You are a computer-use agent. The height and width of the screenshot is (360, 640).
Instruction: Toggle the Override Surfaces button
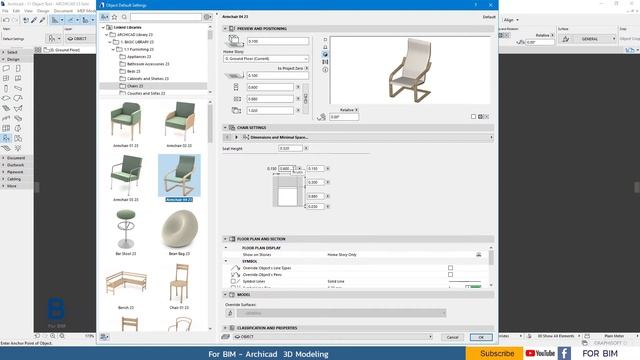pyautogui.click(x=230, y=313)
